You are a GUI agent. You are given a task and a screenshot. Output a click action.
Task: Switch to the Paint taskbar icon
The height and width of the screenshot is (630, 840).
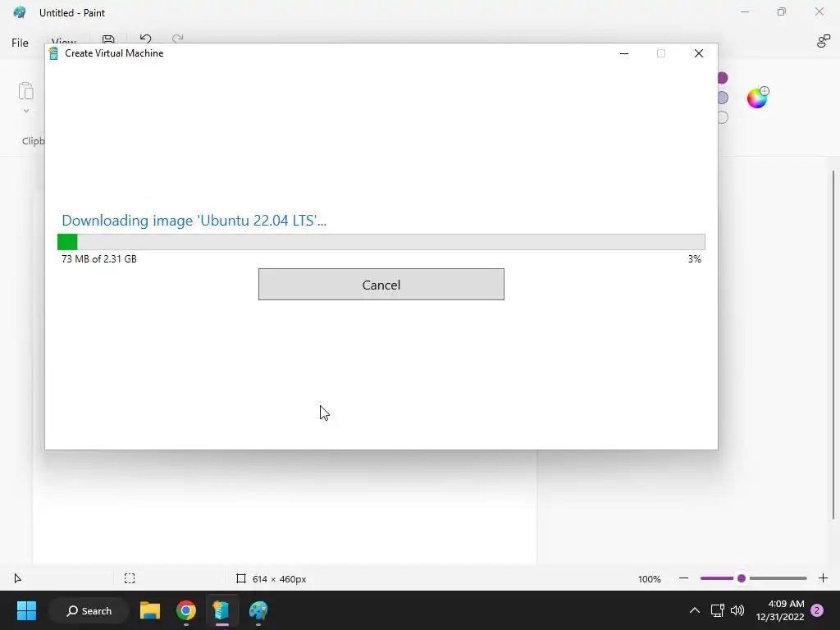(x=258, y=610)
